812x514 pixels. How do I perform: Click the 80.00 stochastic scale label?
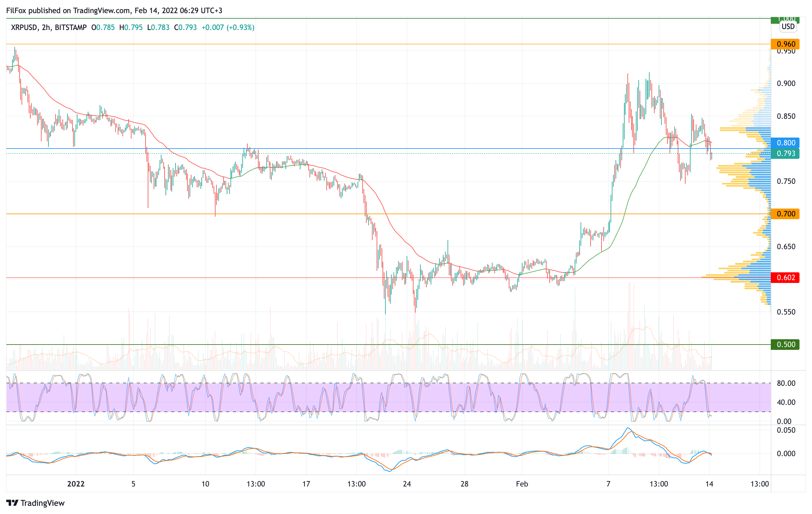(x=786, y=383)
